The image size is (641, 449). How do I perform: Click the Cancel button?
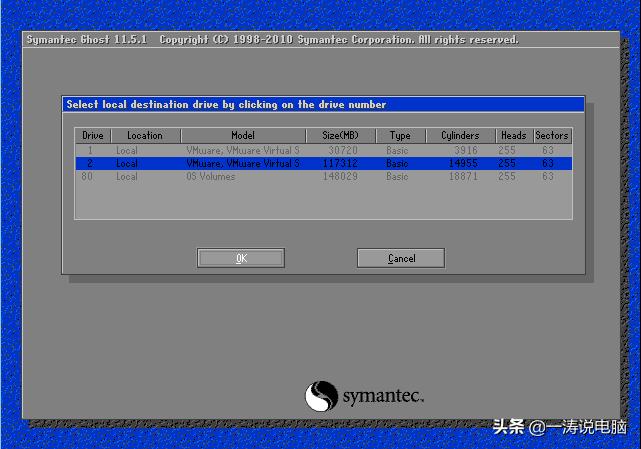pyautogui.click(x=401, y=258)
